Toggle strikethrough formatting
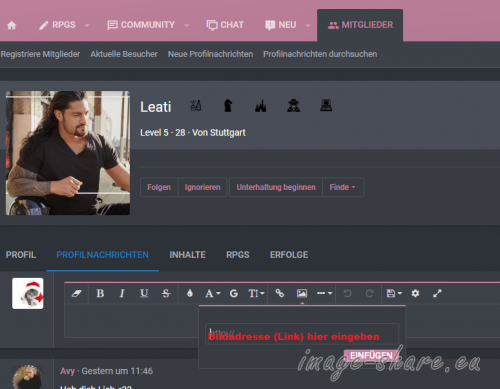 coord(166,293)
